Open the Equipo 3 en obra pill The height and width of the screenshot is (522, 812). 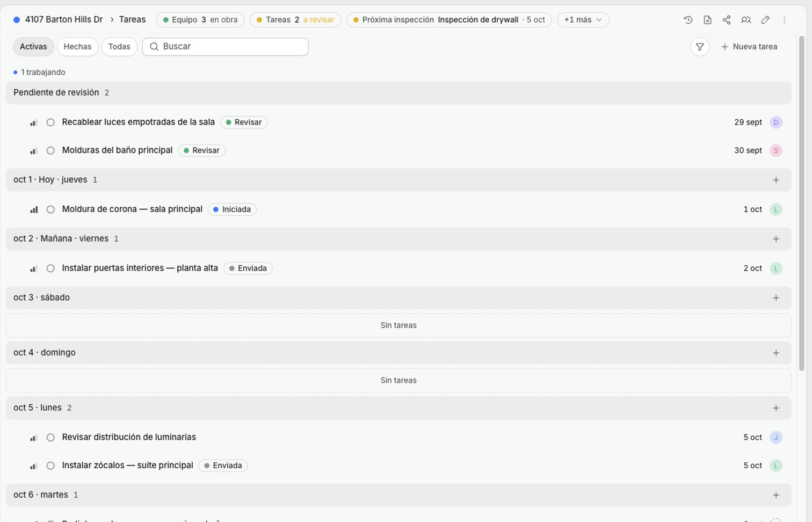point(200,20)
